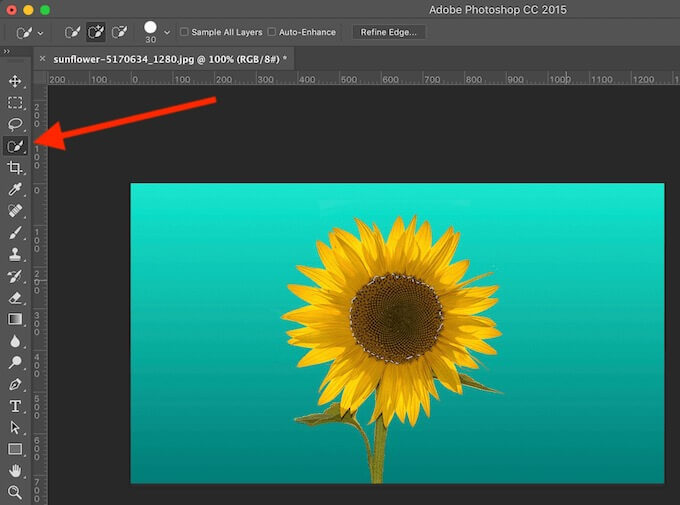680x505 pixels.
Task: Select the Gradient tool
Action: point(15,319)
